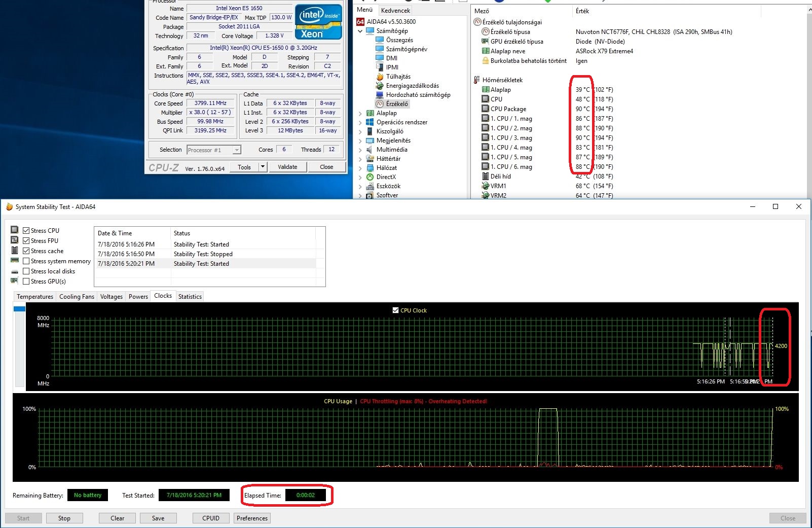Click the System Stability Test flame title icon
The width and height of the screenshot is (812, 528).
click(9, 207)
